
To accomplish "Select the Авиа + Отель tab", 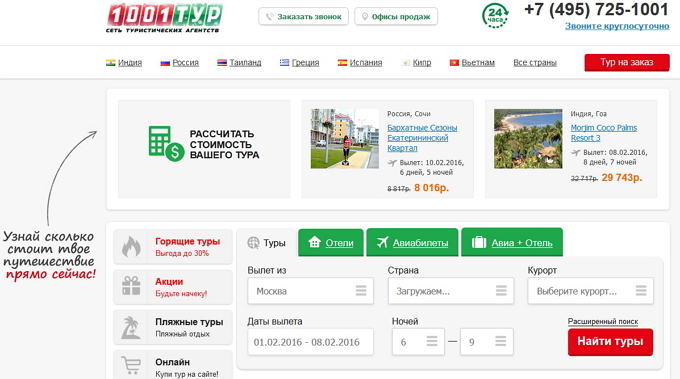I will point(512,242).
